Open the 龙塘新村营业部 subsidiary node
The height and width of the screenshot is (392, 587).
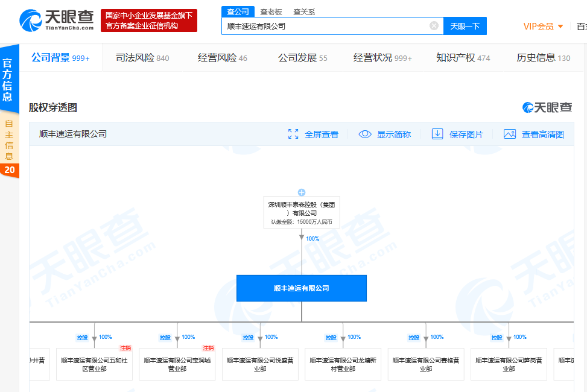(343, 364)
